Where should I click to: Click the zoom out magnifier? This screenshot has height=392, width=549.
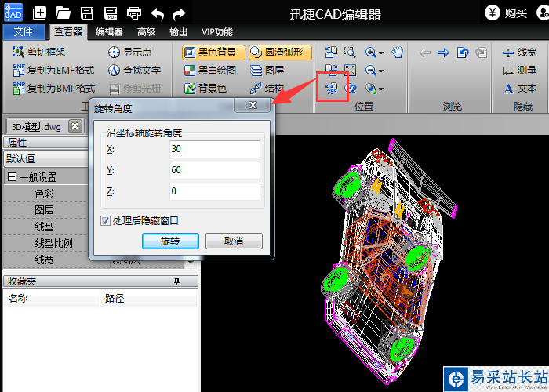(x=371, y=71)
